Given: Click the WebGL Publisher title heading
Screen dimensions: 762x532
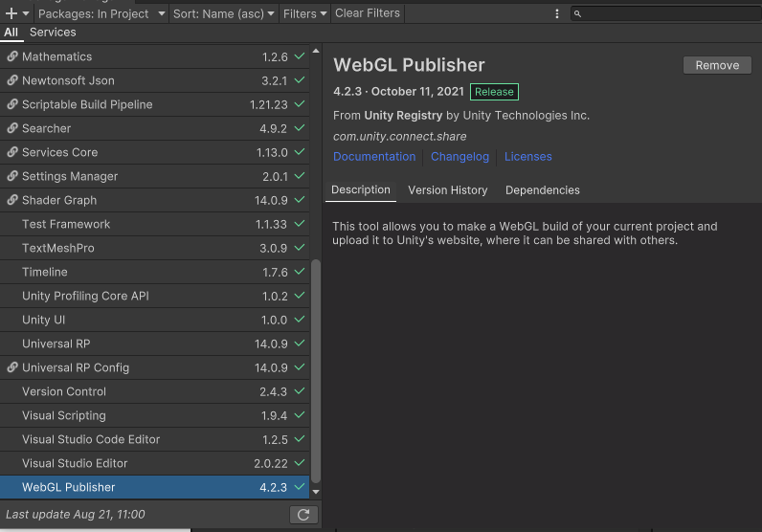Looking at the screenshot, I should tap(409, 65).
